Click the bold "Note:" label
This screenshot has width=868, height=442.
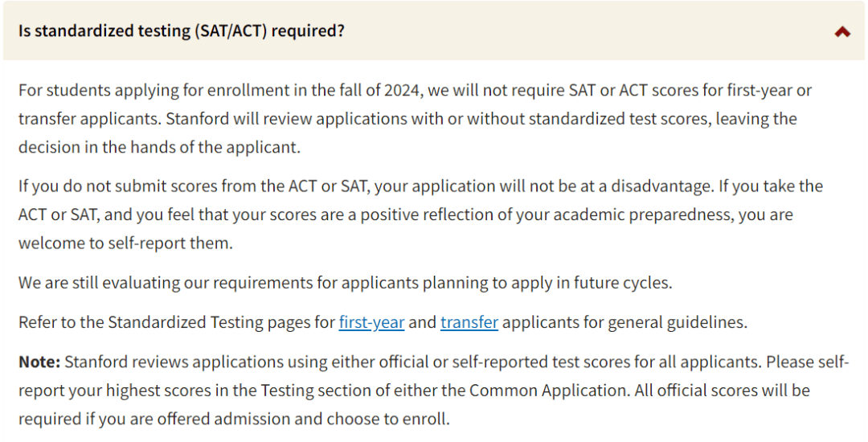39,362
